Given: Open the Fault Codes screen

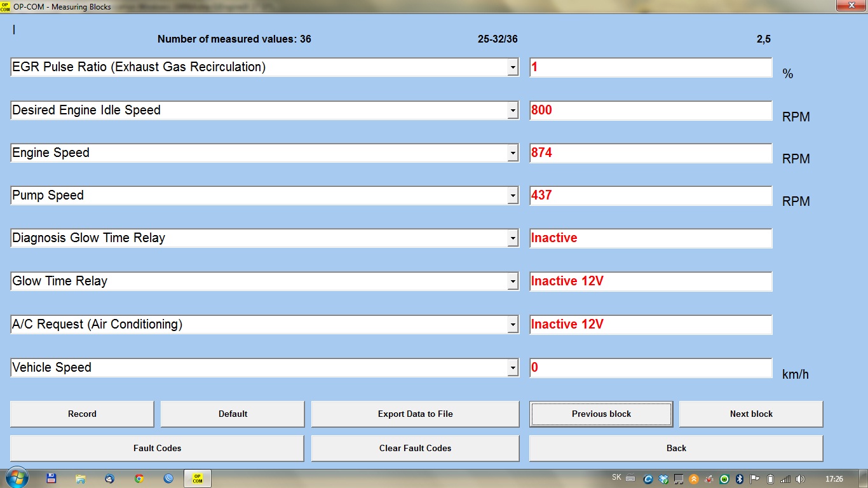Looking at the screenshot, I should [157, 449].
